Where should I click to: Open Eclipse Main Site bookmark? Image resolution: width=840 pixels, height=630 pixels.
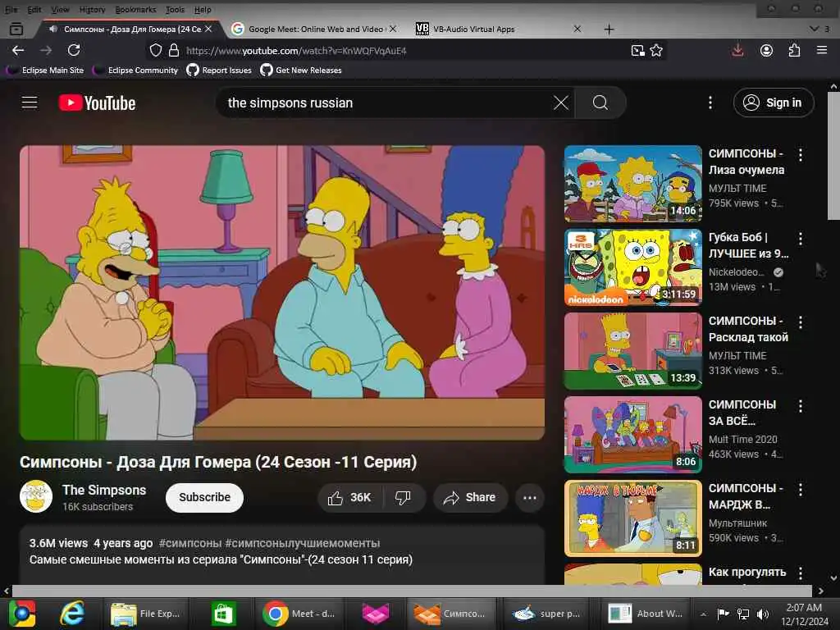46,71
